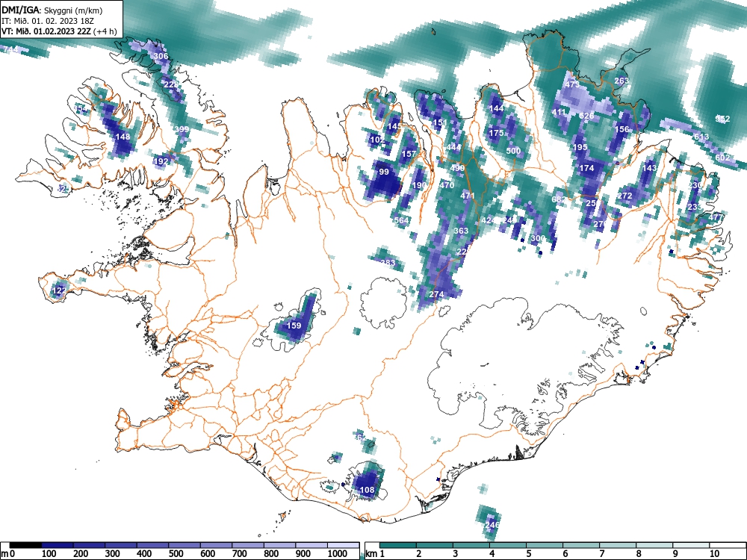
Task: Click the visibility value 444 on the map
Action: (x=453, y=147)
